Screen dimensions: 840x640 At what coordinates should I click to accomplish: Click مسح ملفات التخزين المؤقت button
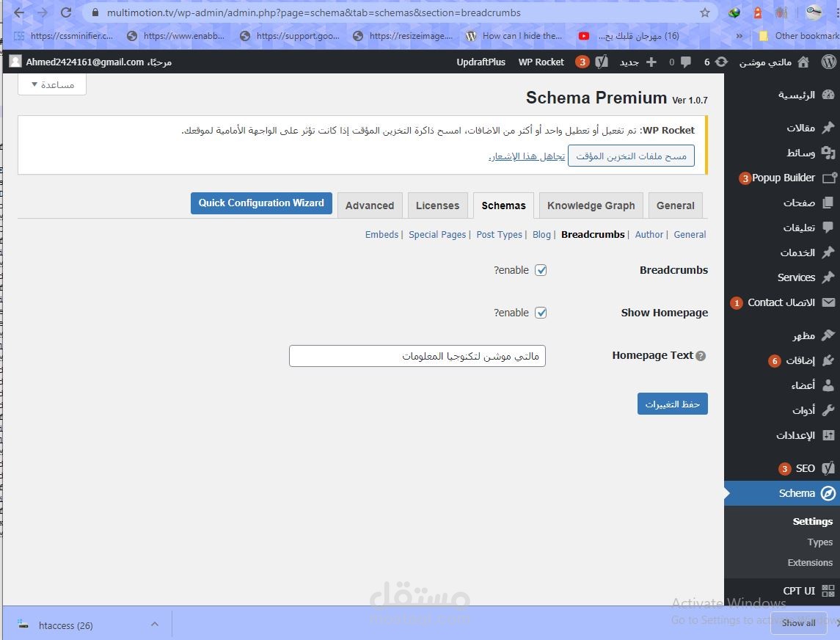tap(631, 156)
